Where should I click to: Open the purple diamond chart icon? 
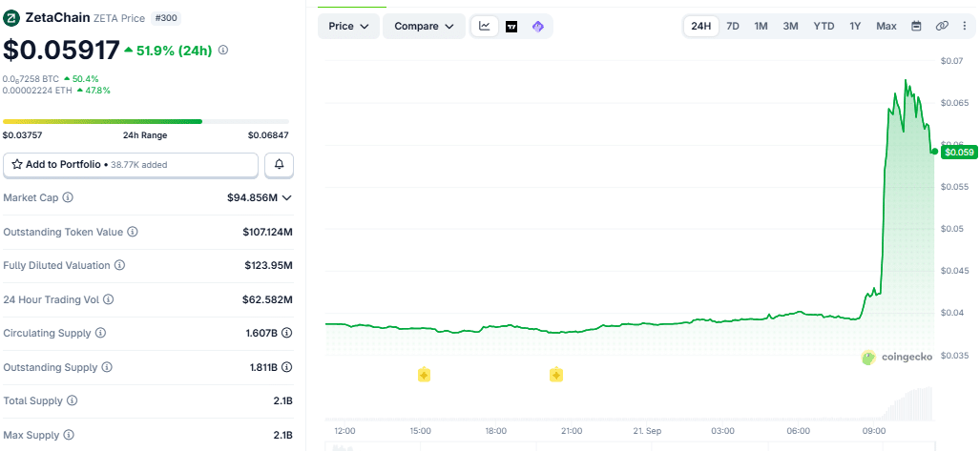pyautogui.click(x=538, y=27)
